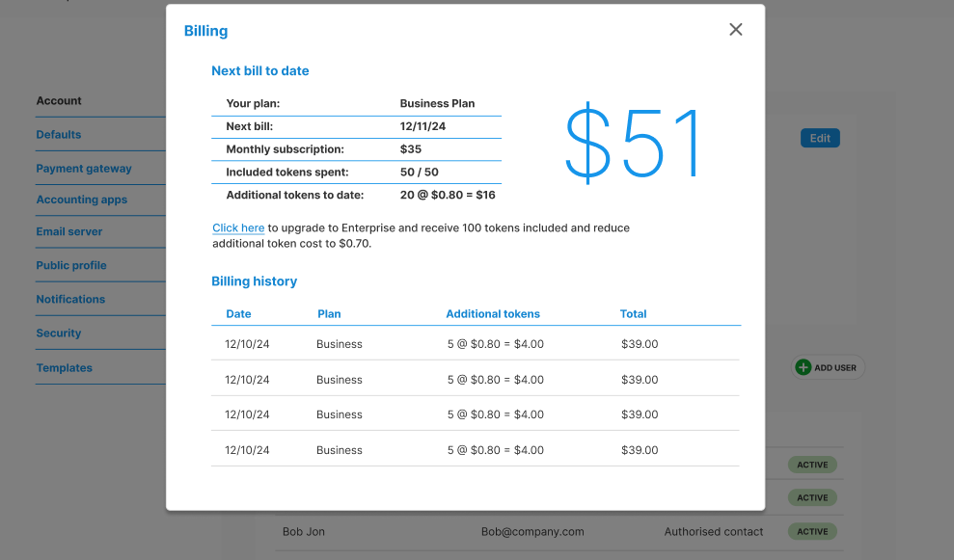
Task: Click the Bob Jon name in user list
Action: [x=304, y=531]
